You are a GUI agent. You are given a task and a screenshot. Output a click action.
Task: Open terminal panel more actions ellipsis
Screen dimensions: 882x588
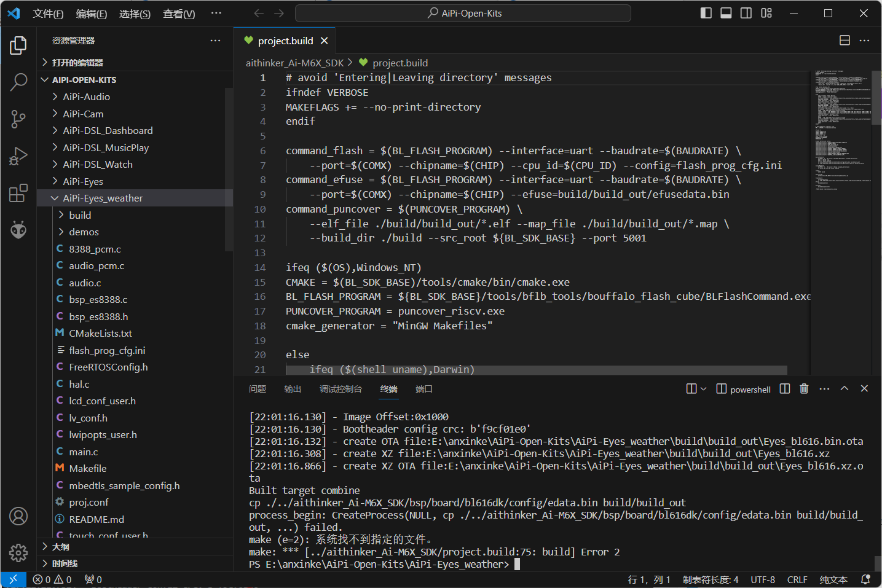pyautogui.click(x=824, y=389)
